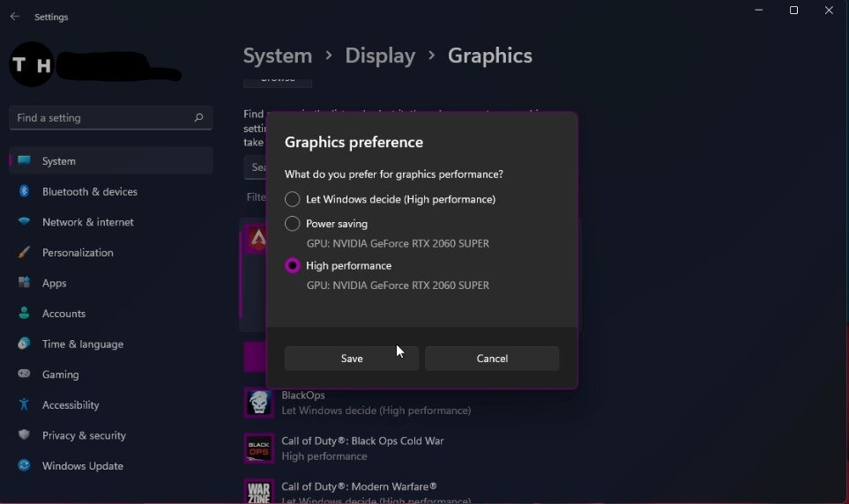Image resolution: width=849 pixels, height=504 pixels.
Task: Open the System settings category
Action: [111, 160]
